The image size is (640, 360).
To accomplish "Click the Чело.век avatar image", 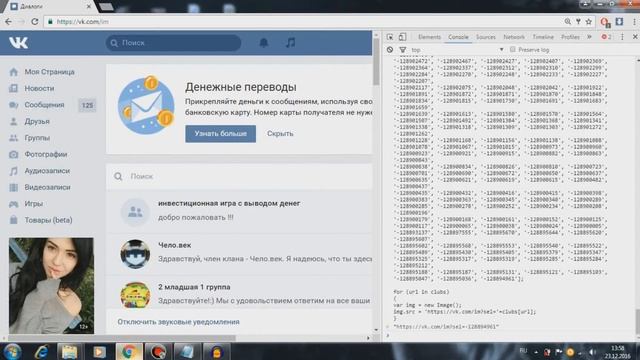I will [x=135, y=254].
